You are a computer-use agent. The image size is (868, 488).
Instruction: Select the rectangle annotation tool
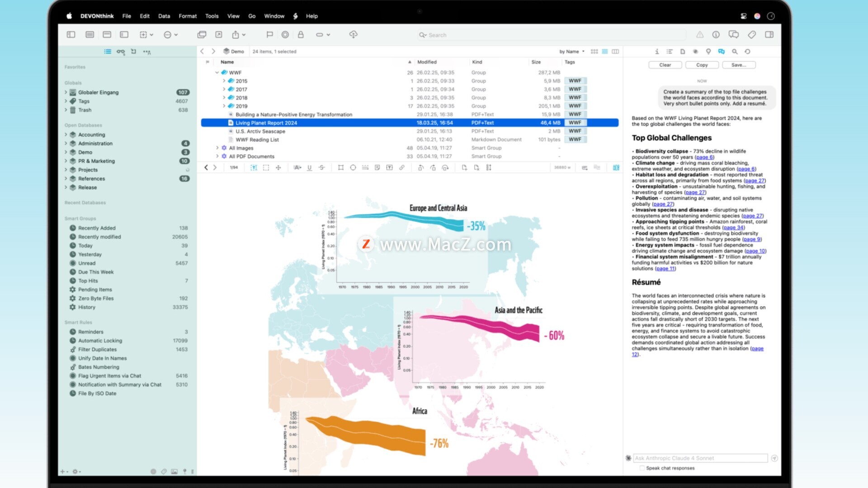pyautogui.click(x=341, y=168)
